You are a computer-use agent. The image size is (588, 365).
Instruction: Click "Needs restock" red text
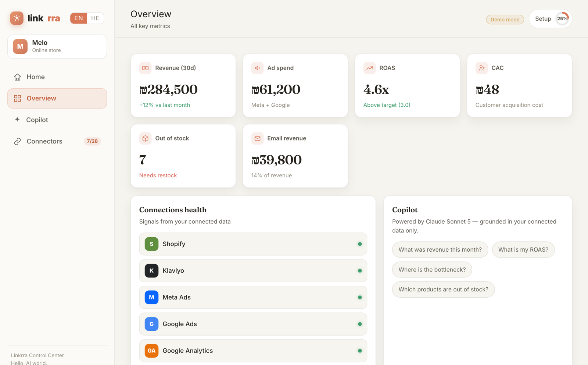point(158,176)
